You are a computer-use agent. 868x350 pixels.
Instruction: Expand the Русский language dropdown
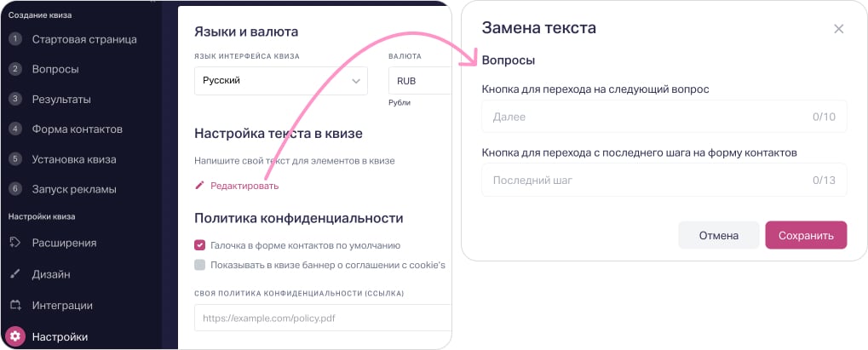click(280, 81)
